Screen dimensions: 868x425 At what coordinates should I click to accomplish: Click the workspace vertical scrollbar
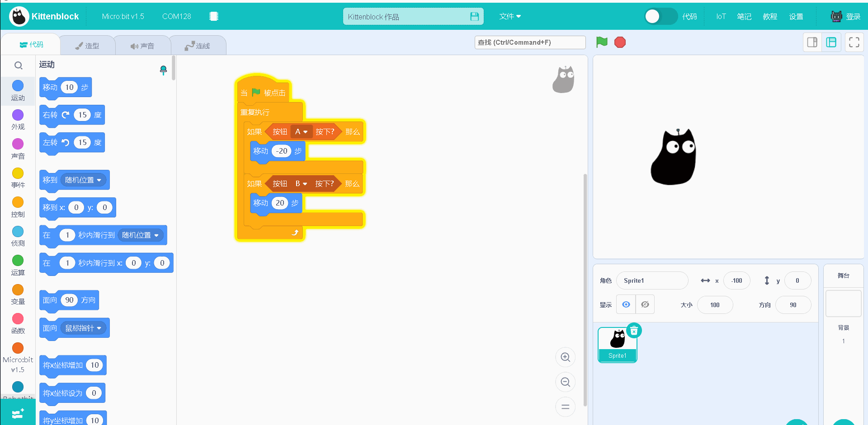click(x=585, y=289)
